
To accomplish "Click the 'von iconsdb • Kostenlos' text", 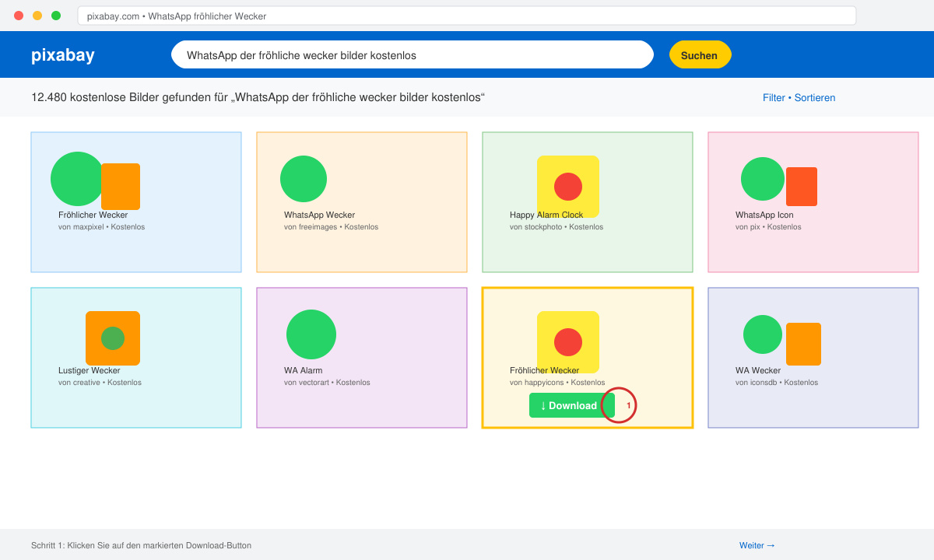I will [777, 383].
